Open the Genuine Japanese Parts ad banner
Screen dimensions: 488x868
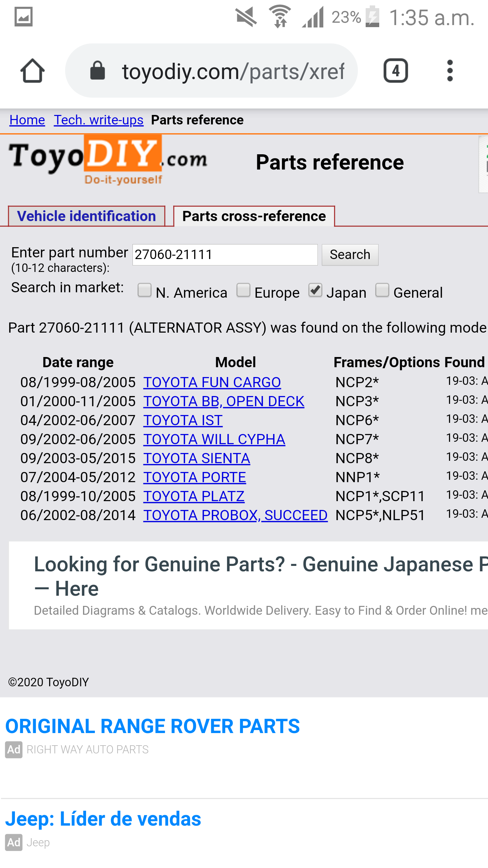(248, 585)
